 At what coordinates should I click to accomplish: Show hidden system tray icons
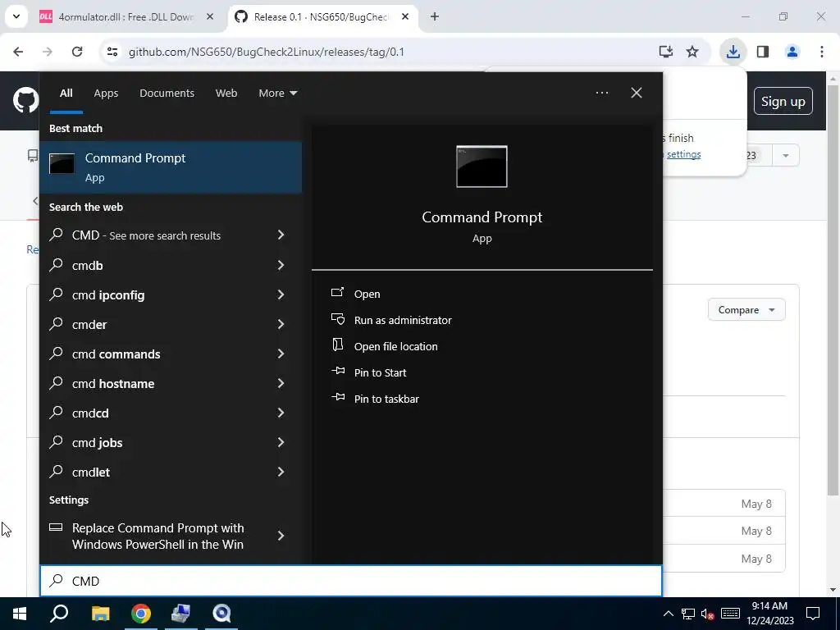click(668, 614)
